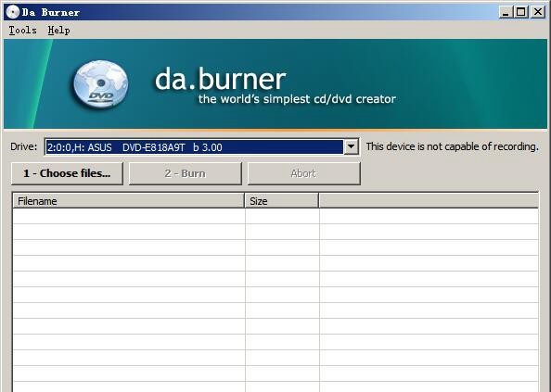Open the Tools menu
Image resolution: width=551 pixels, height=392 pixels.
click(23, 31)
